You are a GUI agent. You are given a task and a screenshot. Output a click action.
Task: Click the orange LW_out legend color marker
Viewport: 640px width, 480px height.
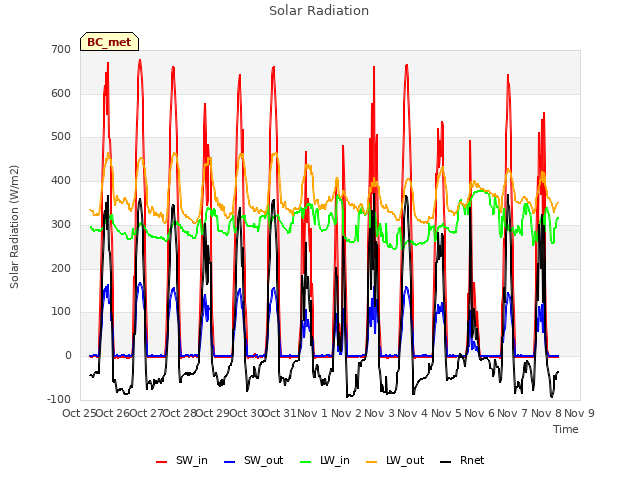point(372,462)
